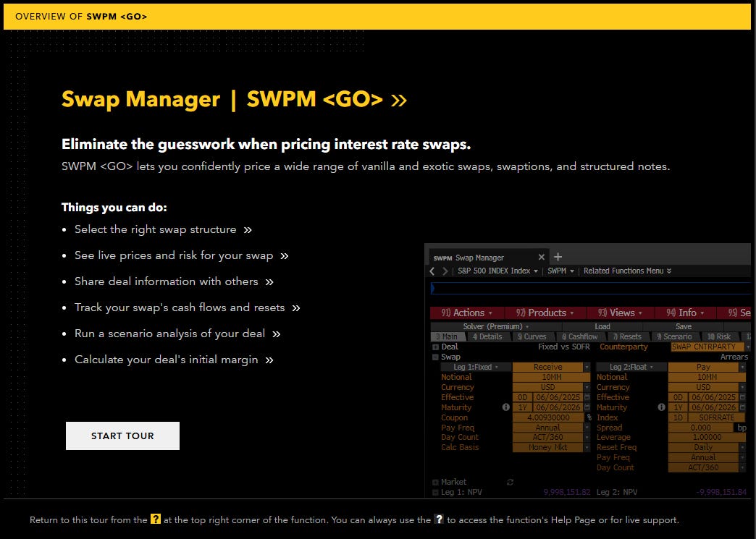Click the Leg 2 NPV value -9,998,151.84
The image size is (756, 539).
click(721, 492)
